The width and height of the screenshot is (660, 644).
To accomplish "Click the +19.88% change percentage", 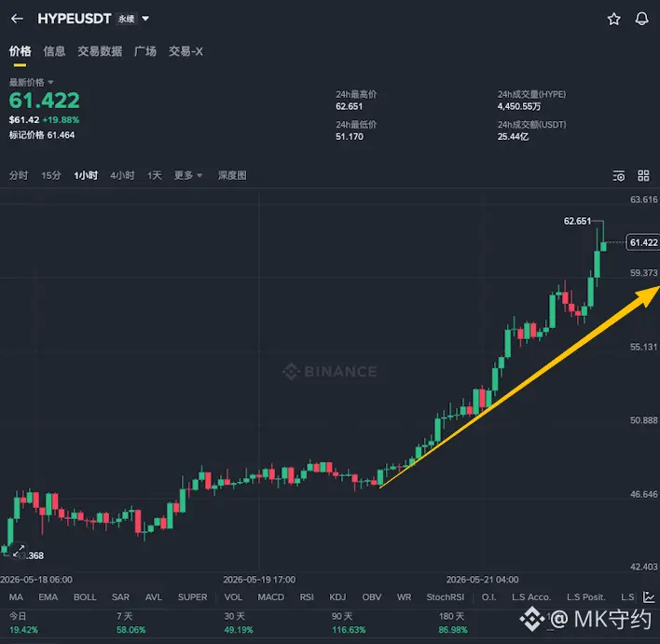I will pos(61,120).
